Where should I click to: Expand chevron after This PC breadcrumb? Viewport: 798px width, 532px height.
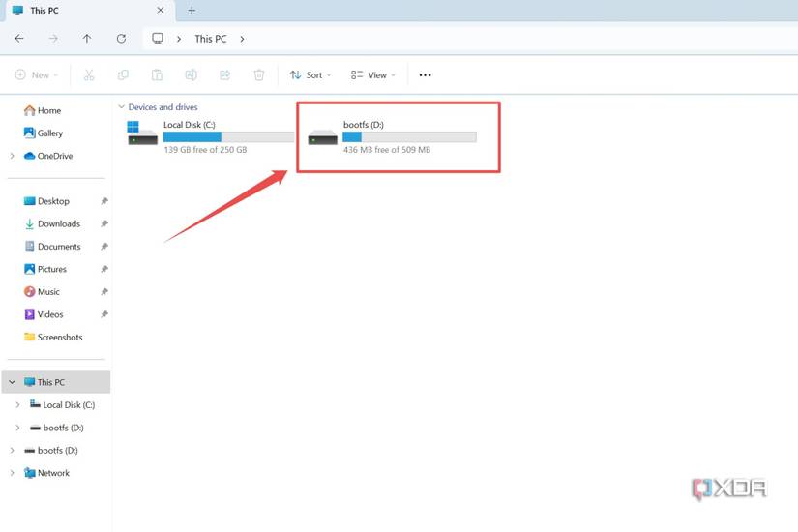click(x=242, y=39)
